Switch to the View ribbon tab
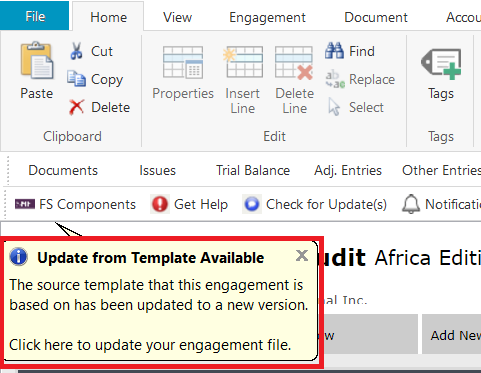Screen dimensions: 481x373 pos(177,17)
